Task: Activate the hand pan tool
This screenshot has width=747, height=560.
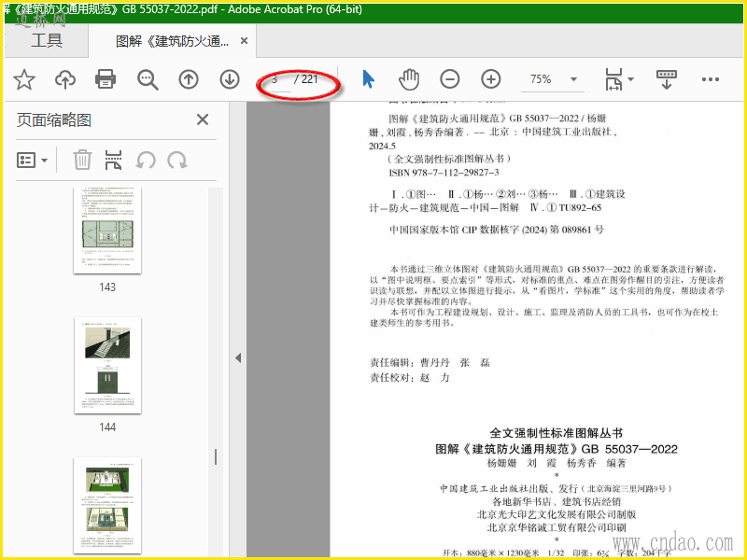Action: [x=409, y=79]
